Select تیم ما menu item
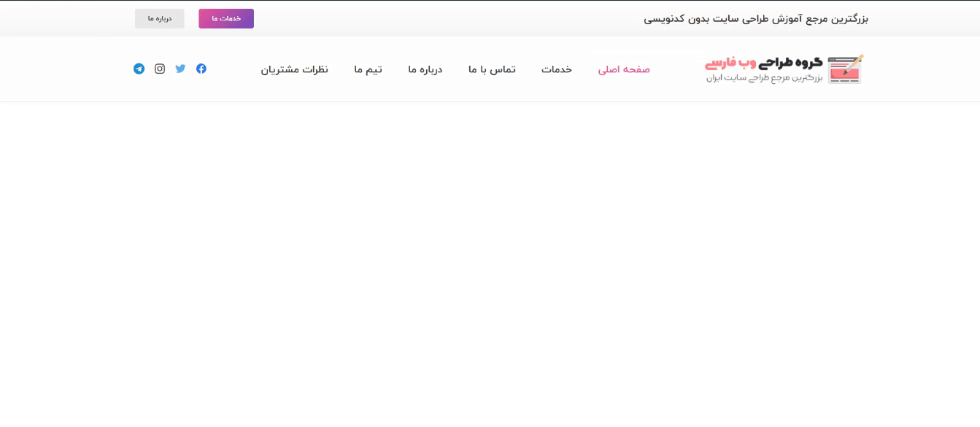Image resolution: width=980 pixels, height=427 pixels. coord(369,69)
